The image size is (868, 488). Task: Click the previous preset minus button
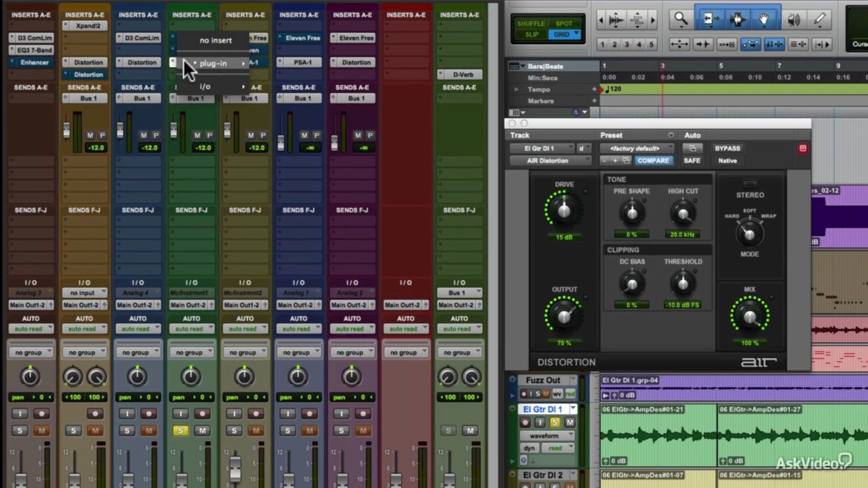[604, 160]
